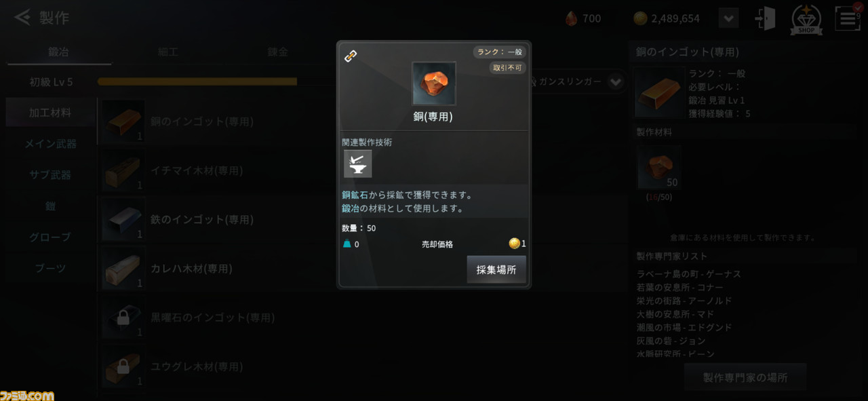
Task: Switch to the 錬金 tab
Action: pos(278,52)
